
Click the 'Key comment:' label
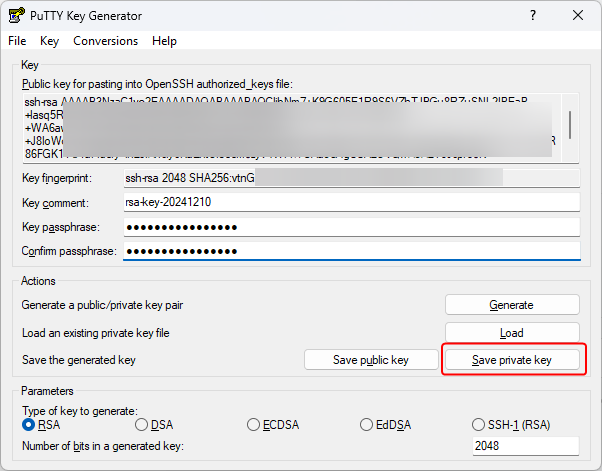point(56,203)
